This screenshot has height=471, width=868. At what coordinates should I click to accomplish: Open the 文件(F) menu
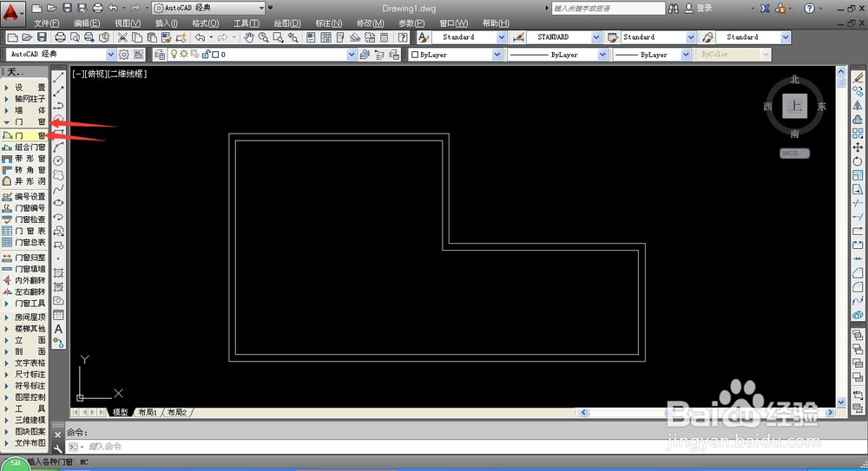[x=47, y=23]
